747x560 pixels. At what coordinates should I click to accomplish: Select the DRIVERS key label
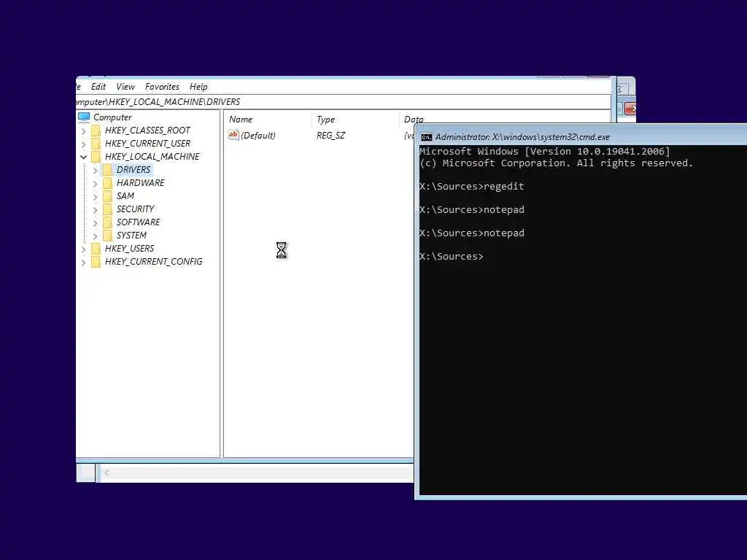point(133,169)
